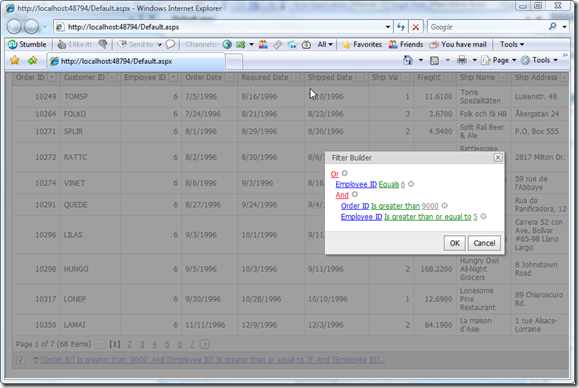
Task: Go to page 7 in the grid pager
Action: 192,344
